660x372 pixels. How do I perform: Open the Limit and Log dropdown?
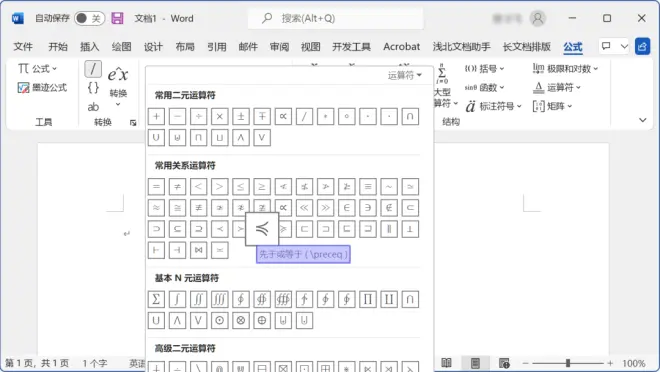(565, 69)
